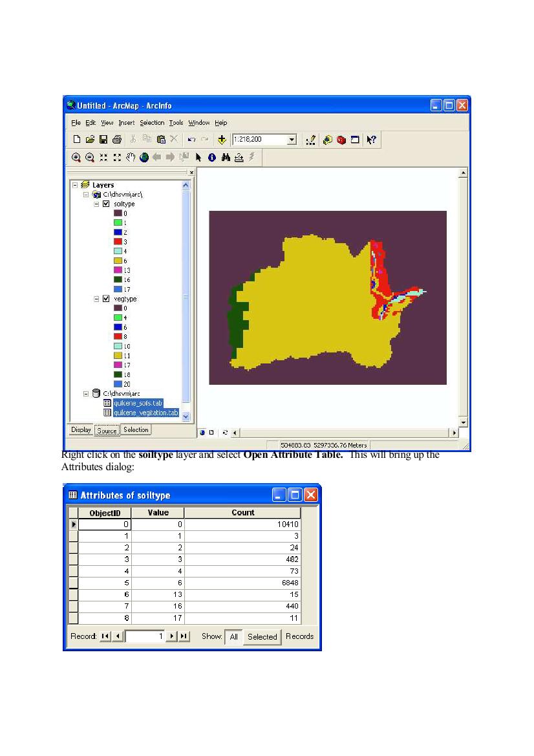534x756 pixels.
Task: Activate the Identify info tool
Action: coord(211,157)
